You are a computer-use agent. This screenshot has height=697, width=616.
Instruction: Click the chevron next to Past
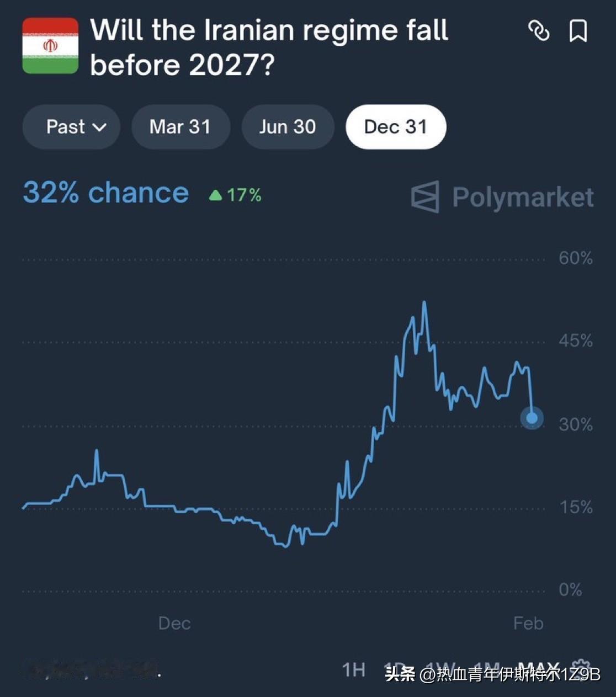tap(99, 127)
